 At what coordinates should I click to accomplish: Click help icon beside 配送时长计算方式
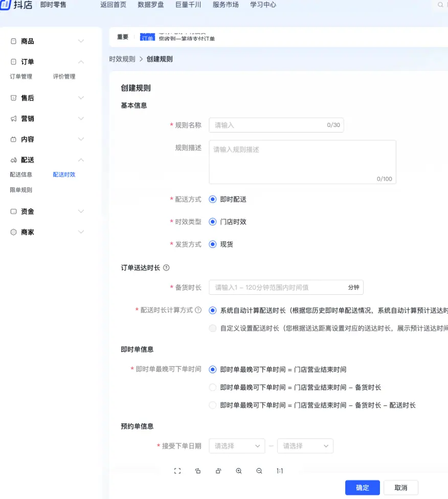[198, 310]
